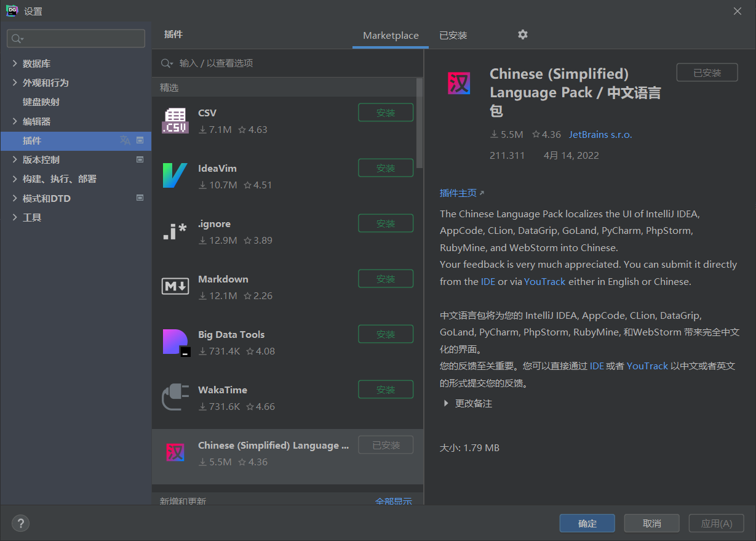756x541 pixels.
Task: Install the Big Data Tools plugin
Action: tap(386, 334)
